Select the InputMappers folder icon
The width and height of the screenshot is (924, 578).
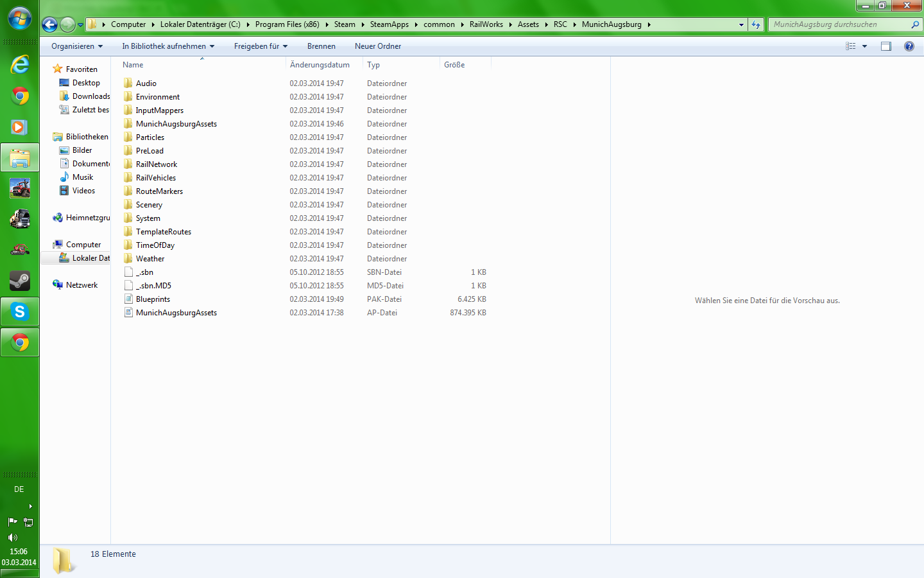128,110
